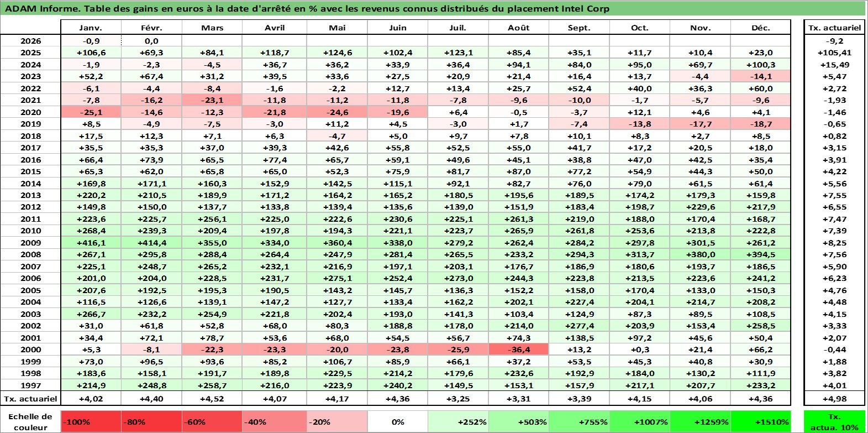This screenshot has width=868, height=433.
Task: Select the +100,3 cell in row 2024
Action: coord(761,65)
